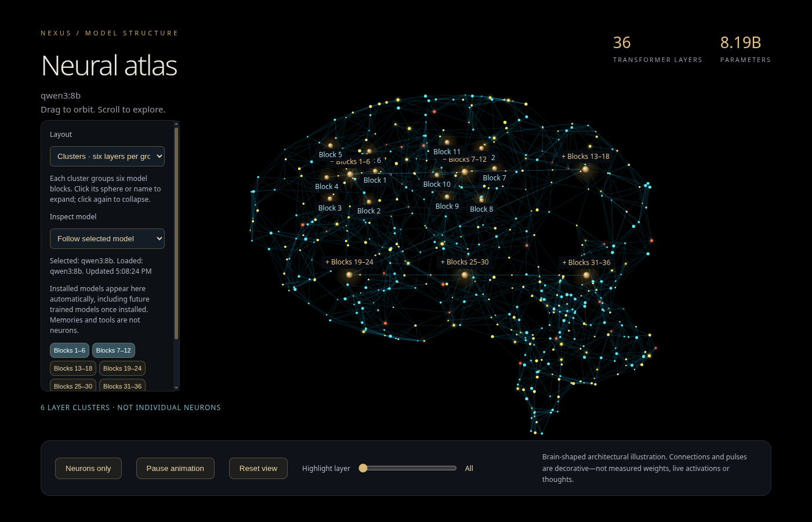Viewport: 812px width, 522px height.
Task: Toggle the Blocks 7–12 chip
Action: pos(114,350)
